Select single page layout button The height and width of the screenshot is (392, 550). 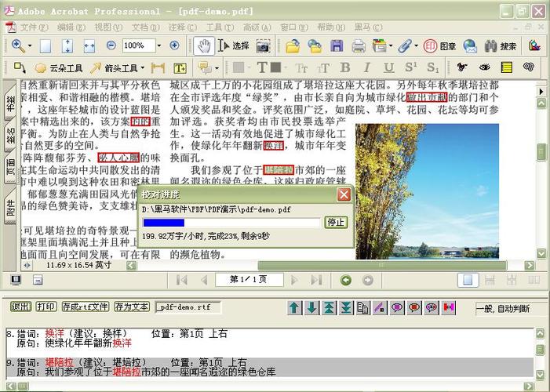click(x=468, y=280)
